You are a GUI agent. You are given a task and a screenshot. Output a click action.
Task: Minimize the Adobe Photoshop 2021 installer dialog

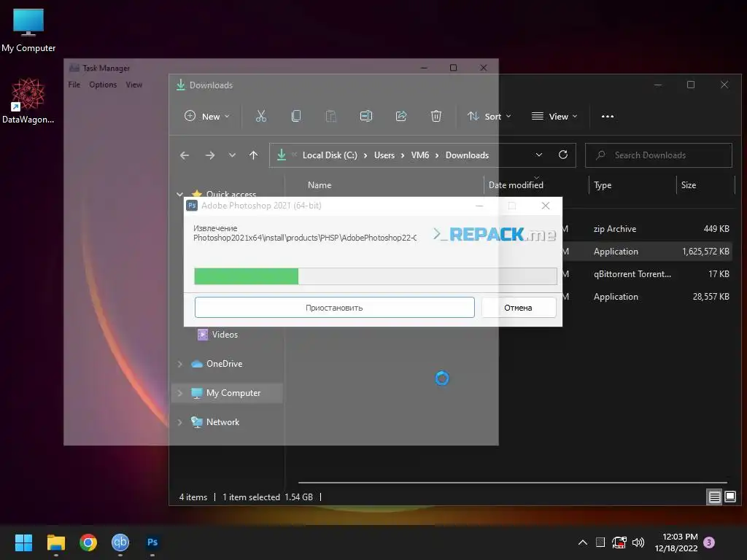point(479,206)
